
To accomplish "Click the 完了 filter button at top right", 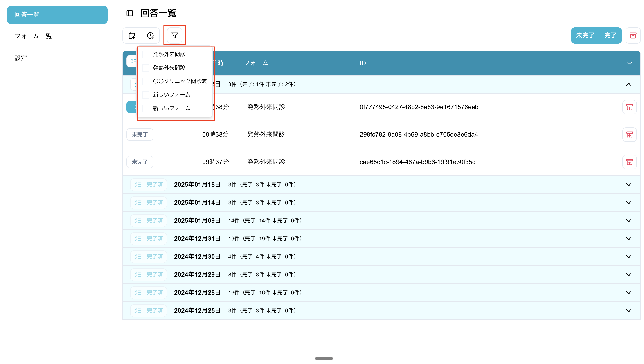I will pyautogui.click(x=610, y=36).
